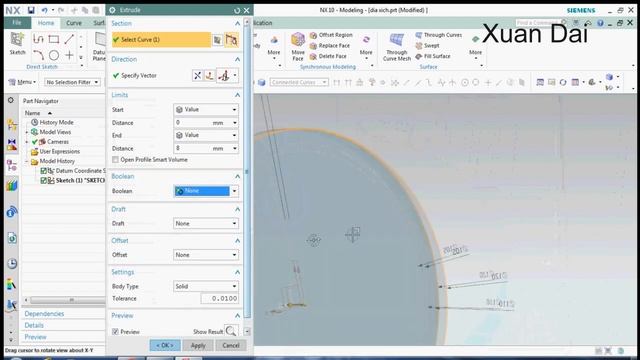Click the OK button

coord(165,345)
